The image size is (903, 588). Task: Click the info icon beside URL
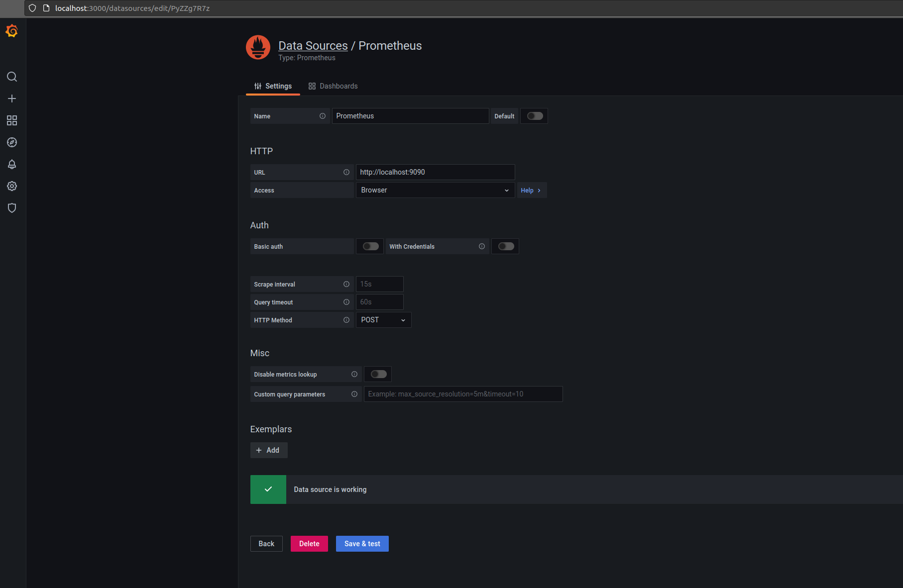pyautogui.click(x=346, y=172)
